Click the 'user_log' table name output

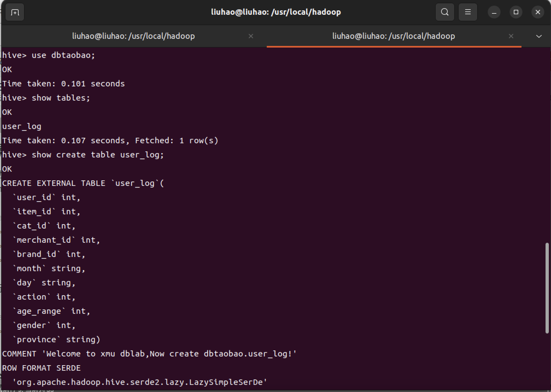[x=22, y=126]
